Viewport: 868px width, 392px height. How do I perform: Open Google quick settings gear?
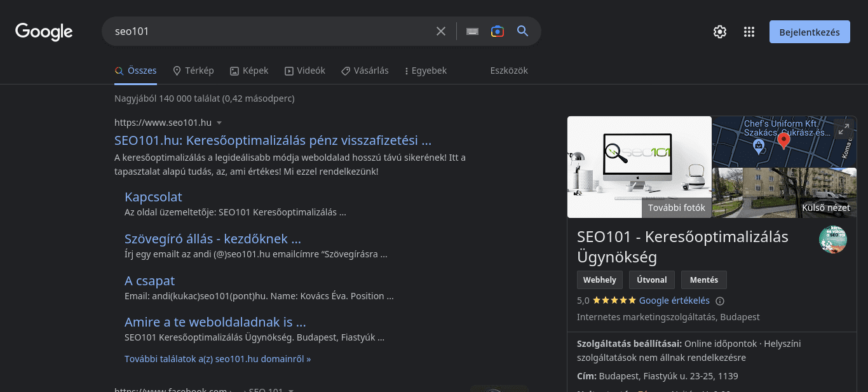coord(719,31)
